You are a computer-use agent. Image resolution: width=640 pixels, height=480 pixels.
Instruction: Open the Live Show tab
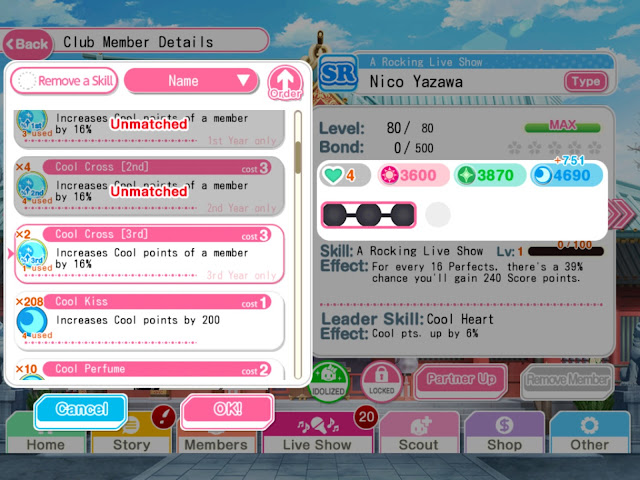[x=317, y=433]
